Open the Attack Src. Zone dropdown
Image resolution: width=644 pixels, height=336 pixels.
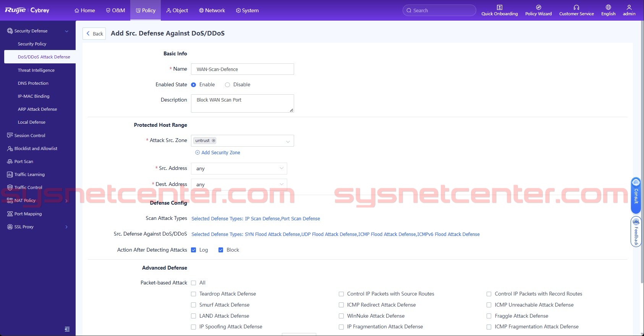(243, 141)
